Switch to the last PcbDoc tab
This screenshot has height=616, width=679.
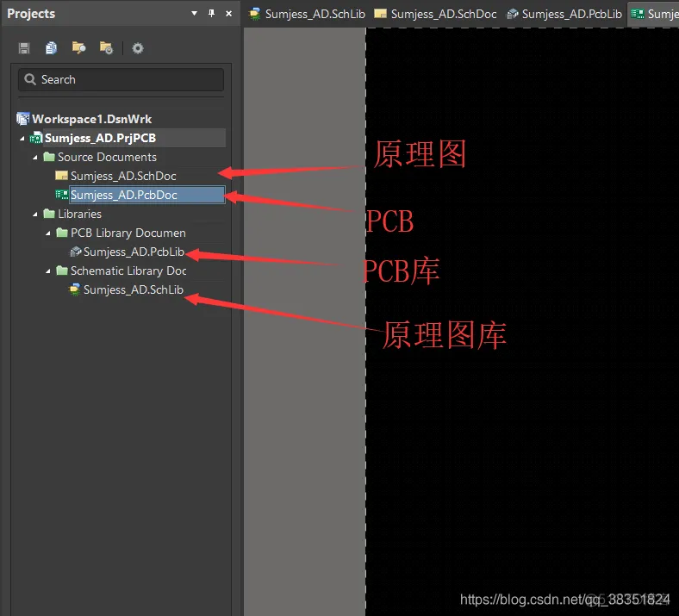pyautogui.click(x=654, y=14)
